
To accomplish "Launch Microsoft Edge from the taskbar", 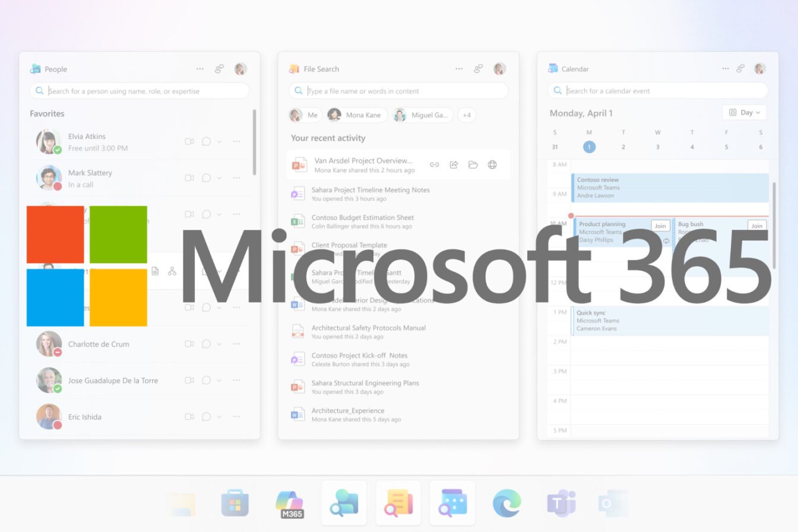I will 506,503.
